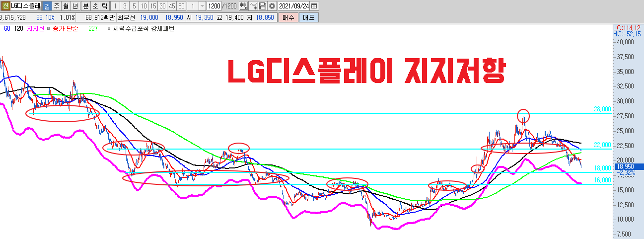Select the 틱 (tick) chart period
This screenshot has height=239, width=644.
point(104,6)
